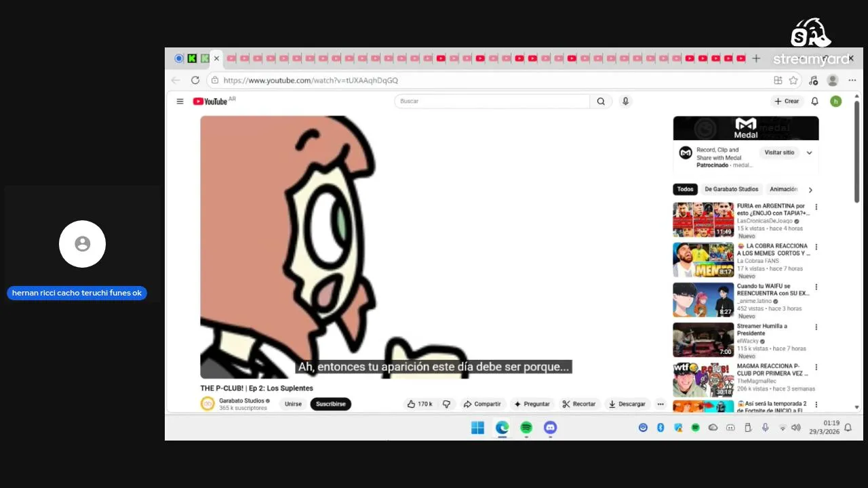Click StreamYard participant avatar tile
Image resolution: width=868 pixels, height=488 pixels.
(x=82, y=244)
